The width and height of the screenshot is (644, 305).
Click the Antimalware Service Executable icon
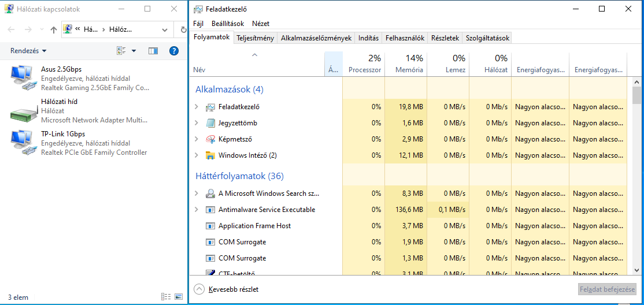[210, 209]
